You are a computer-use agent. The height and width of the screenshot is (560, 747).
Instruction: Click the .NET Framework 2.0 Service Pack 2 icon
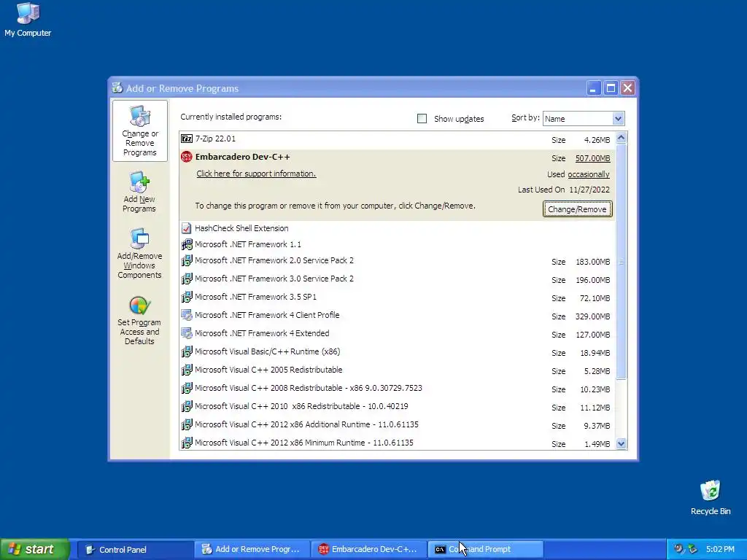point(187,260)
